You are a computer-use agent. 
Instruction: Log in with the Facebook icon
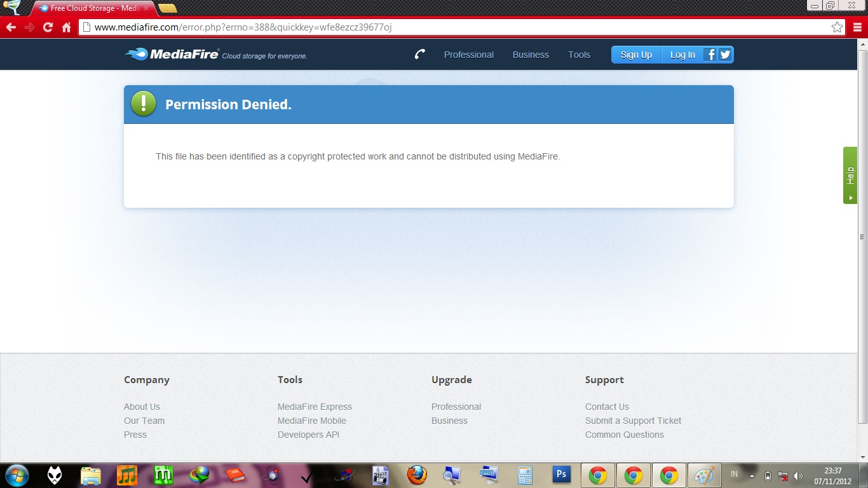710,55
